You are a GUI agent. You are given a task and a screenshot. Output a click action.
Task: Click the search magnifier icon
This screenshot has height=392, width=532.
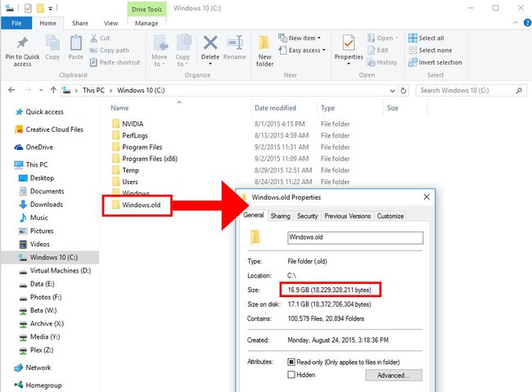click(x=519, y=91)
